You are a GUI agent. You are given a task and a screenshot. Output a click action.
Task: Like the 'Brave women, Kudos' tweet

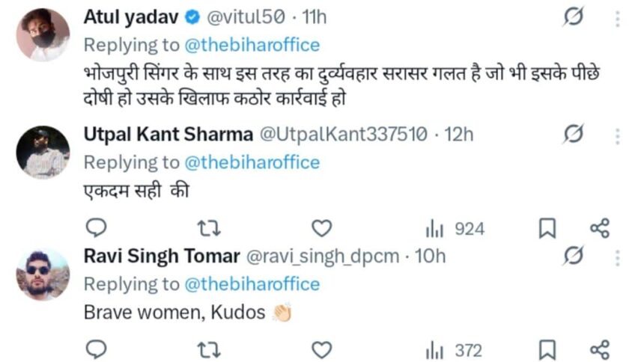coord(321,349)
